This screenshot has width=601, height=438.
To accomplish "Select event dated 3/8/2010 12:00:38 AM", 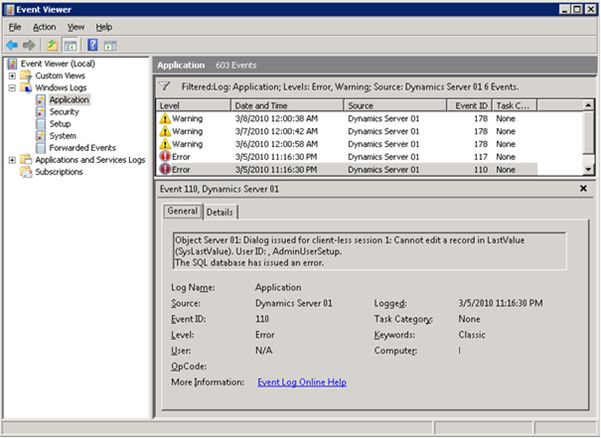I will tap(346, 118).
